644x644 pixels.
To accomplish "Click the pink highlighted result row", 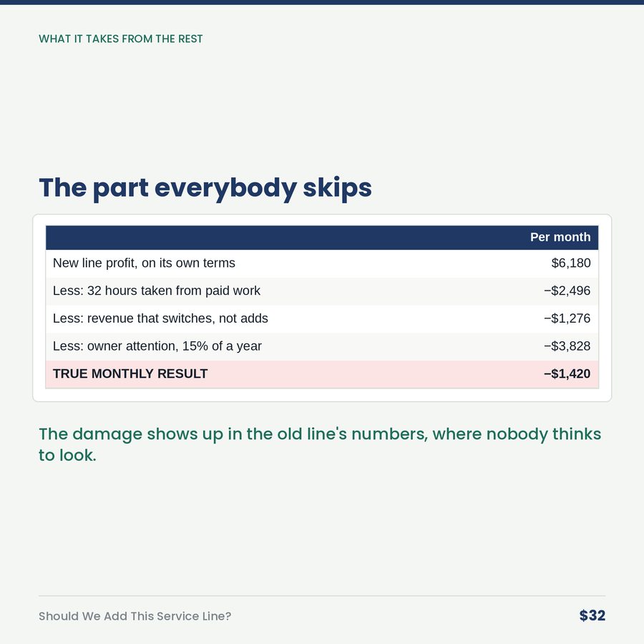I will click(x=322, y=374).
